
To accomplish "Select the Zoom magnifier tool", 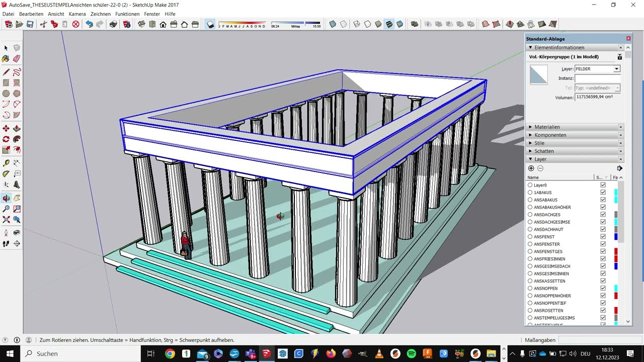I will tap(6, 209).
